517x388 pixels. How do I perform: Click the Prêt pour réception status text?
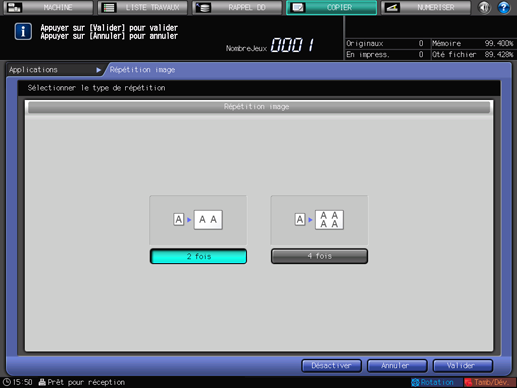point(86,382)
